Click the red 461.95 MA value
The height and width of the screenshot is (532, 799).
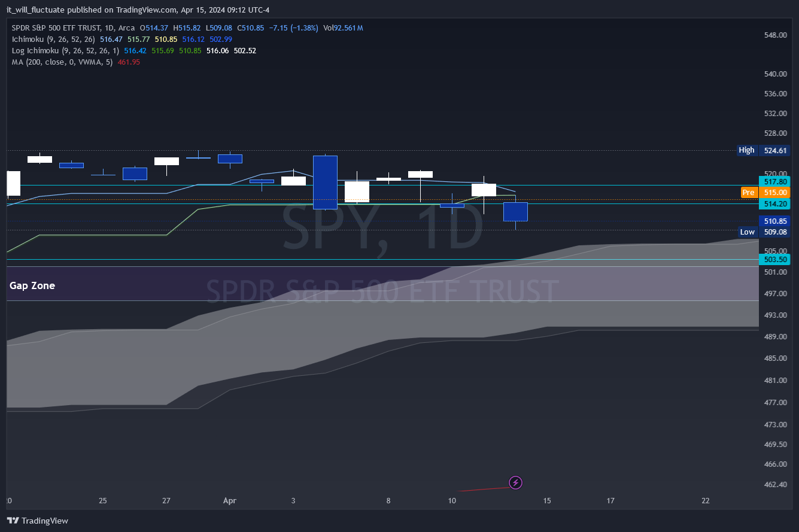pos(129,62)
